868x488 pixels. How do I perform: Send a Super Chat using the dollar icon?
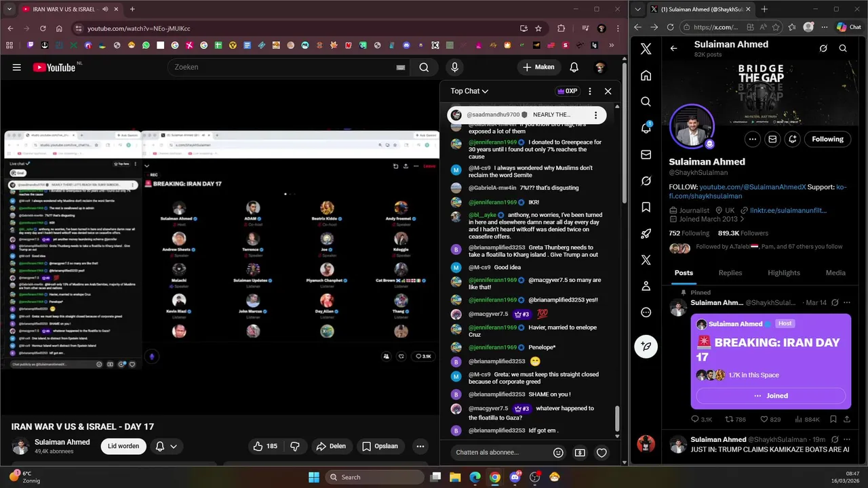coord(580,452)
